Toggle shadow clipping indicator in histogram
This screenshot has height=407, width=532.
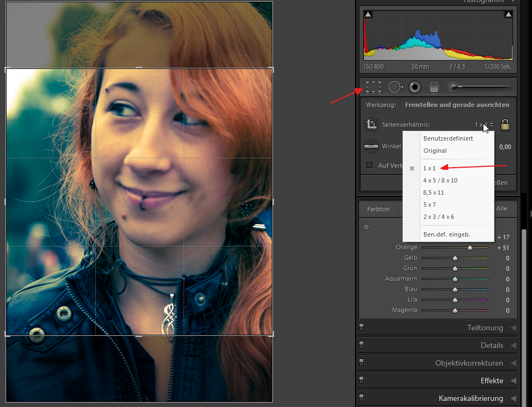tap(368, 14)
